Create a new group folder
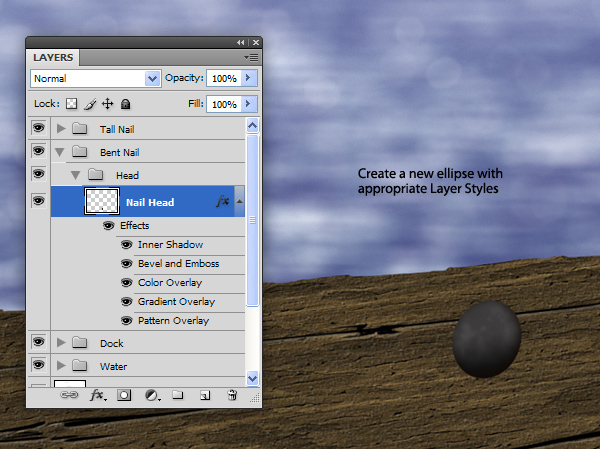The width and height of the screenshot is (600, 449). pyautogui.click(x=178, y=395)
